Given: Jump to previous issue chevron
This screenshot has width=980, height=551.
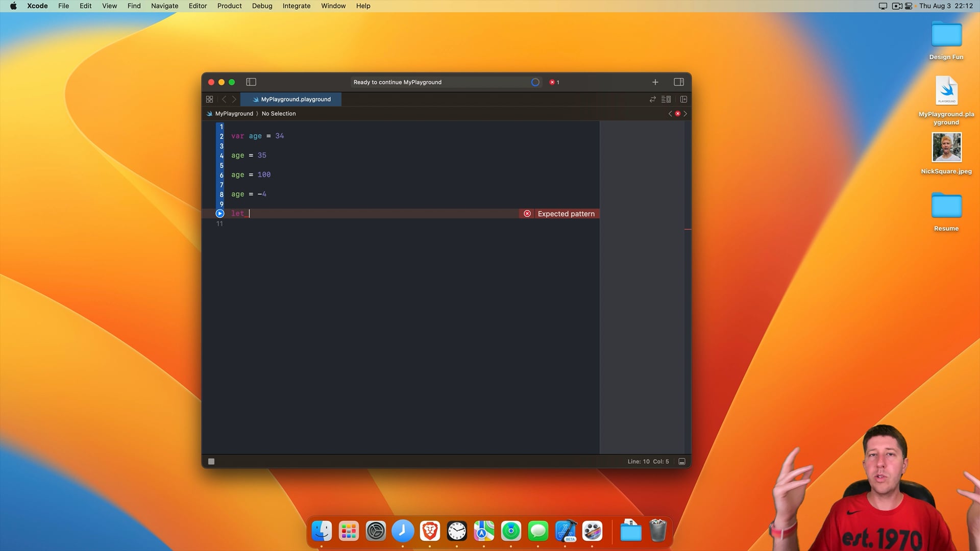Looking at the screenshot, I should pyautogui.click(x=670, y=114).
